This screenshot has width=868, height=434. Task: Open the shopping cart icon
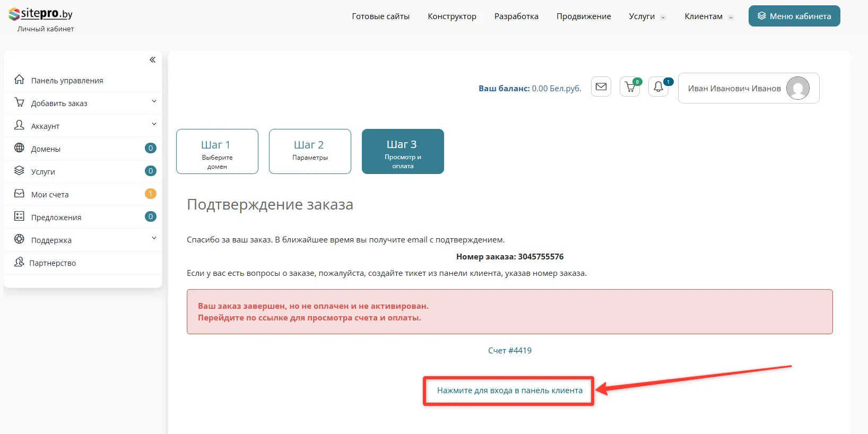630,87
